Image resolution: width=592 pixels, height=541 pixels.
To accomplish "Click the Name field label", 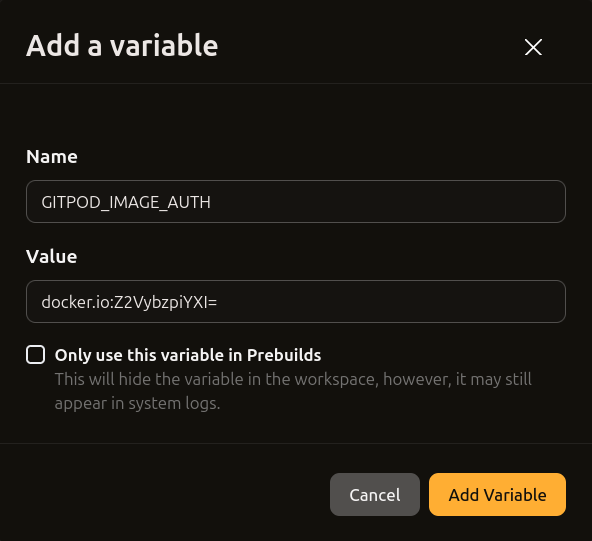I will pos(52,157).
